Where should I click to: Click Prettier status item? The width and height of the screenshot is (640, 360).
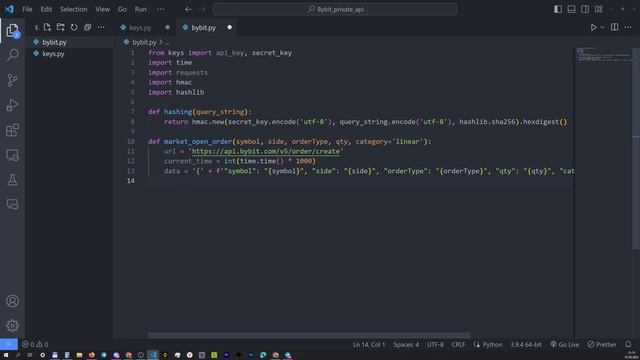602,344
